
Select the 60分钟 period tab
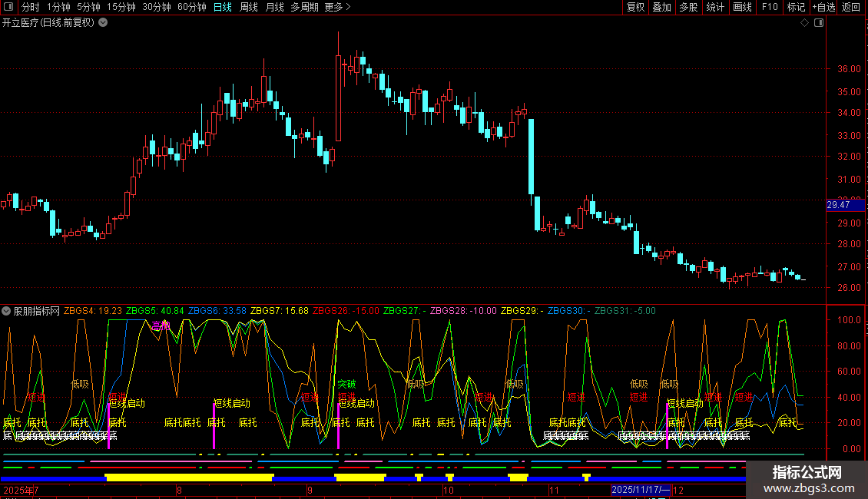tap(192, 7)
